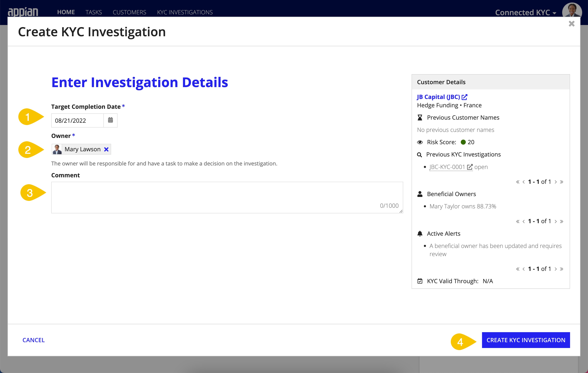Click the 'Enter Investigation Details' heading
The width and height of the screenshot is (588, 373).
[140, 82]
